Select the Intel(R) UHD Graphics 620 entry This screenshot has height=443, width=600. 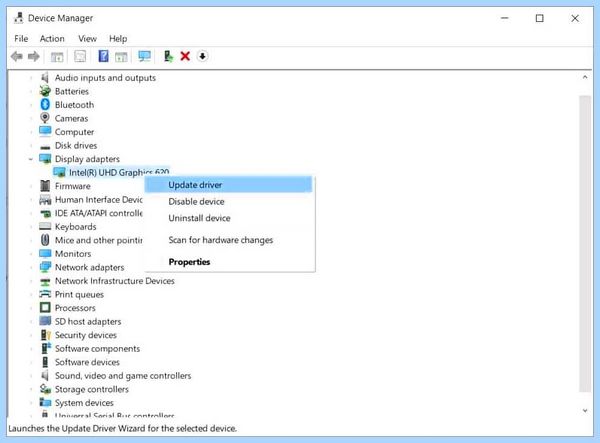click(119, 173)
